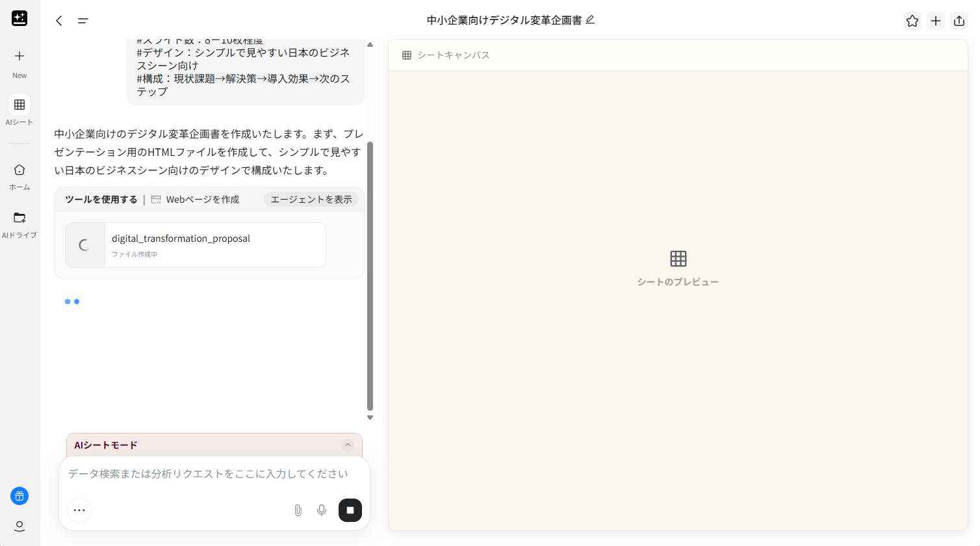The image size is (980, 546).
Task: Stop generation with the square stop button
Action: pos(350,510)
